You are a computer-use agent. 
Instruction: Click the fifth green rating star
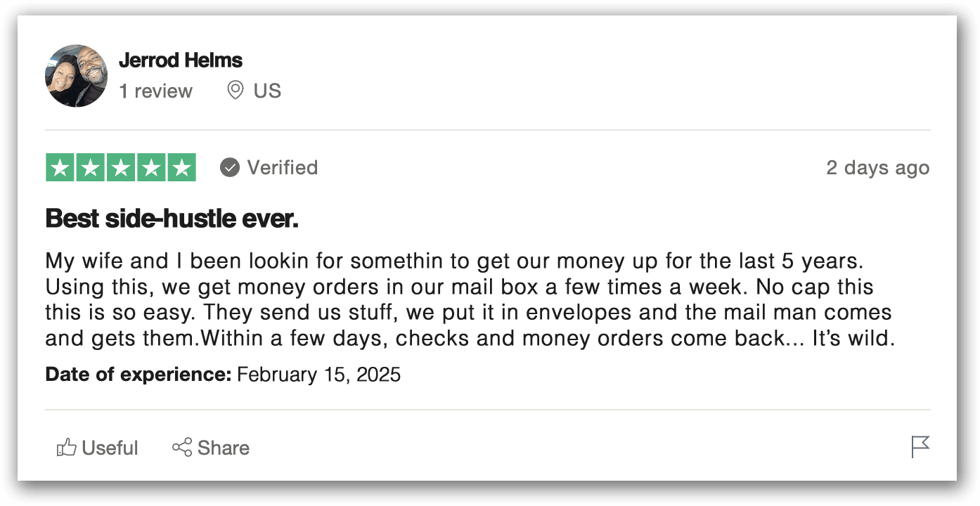(x=182, y=167)
